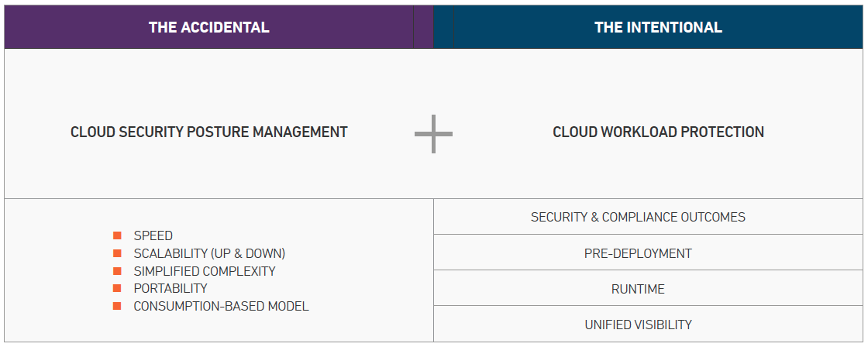Screen dimensions: 868x347
Task: Click the orange bullet beside CONSUMPTION-BASED MODEL
Action: coord(117,306)
